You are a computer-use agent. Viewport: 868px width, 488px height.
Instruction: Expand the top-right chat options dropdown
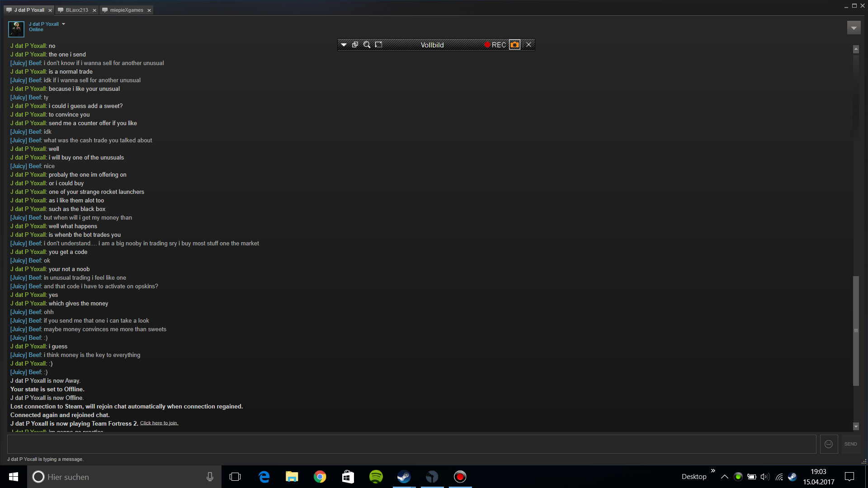[854, 28]
